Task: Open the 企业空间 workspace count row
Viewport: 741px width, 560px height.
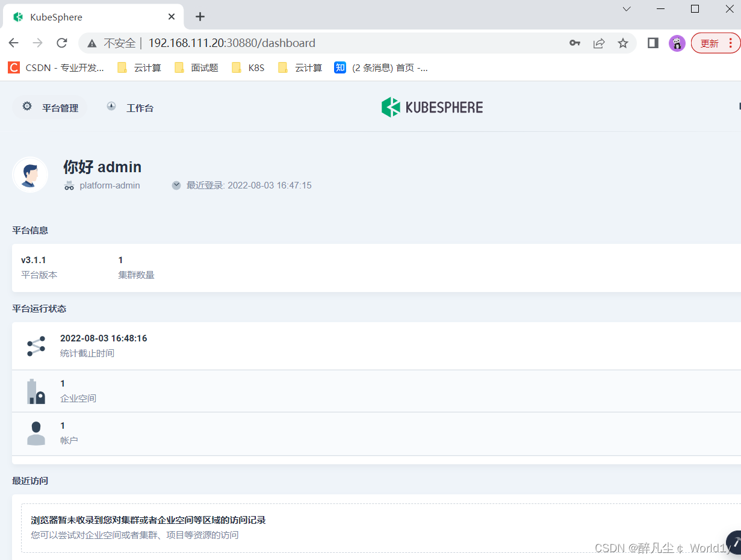Action: 376,391
